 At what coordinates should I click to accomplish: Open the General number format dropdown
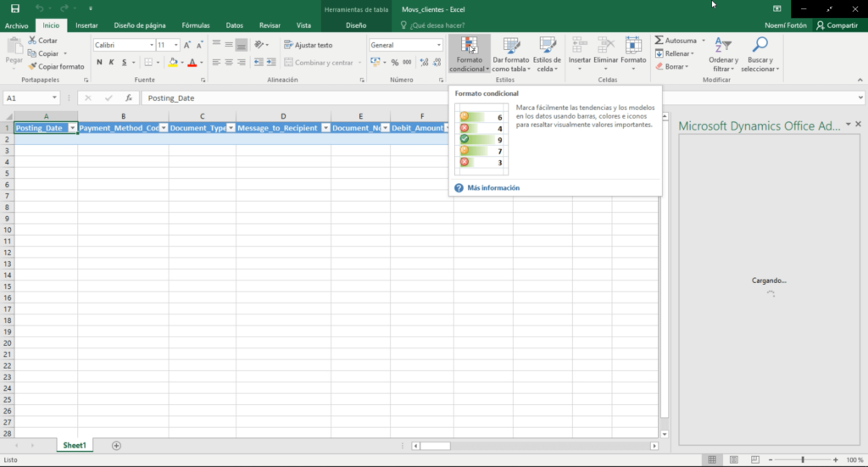coord(439,45)
